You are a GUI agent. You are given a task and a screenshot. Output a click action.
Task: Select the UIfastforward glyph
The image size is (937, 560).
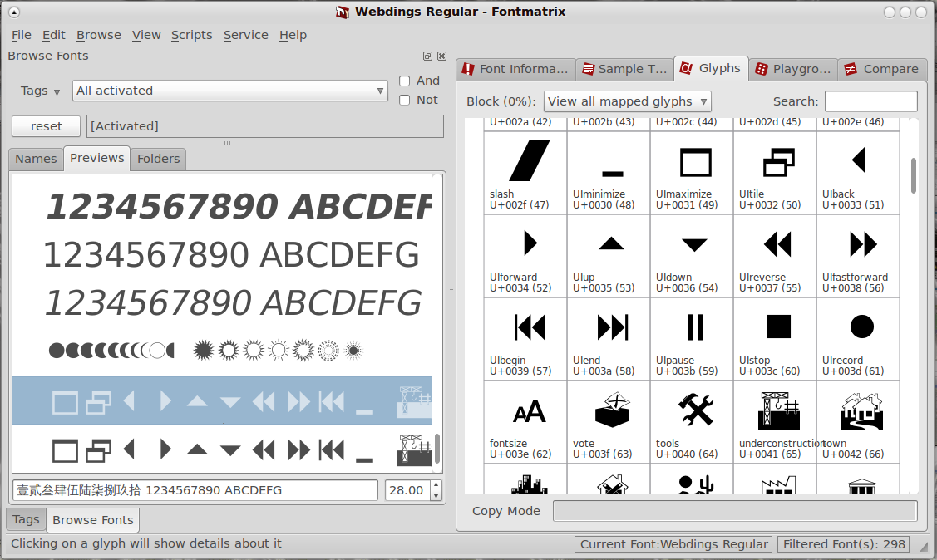pyautogui.click(x=857, y=256)
